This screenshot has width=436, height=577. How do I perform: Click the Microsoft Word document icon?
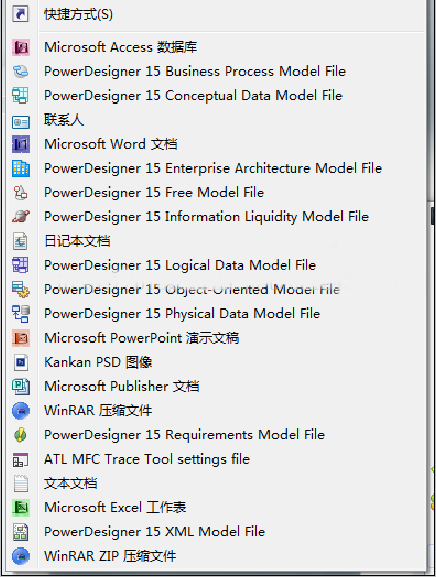pos(21,144)
